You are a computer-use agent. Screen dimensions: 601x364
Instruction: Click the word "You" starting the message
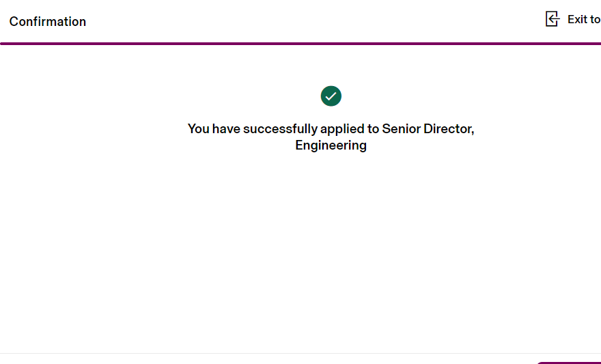pyautogui.click(x=198, y=128)
